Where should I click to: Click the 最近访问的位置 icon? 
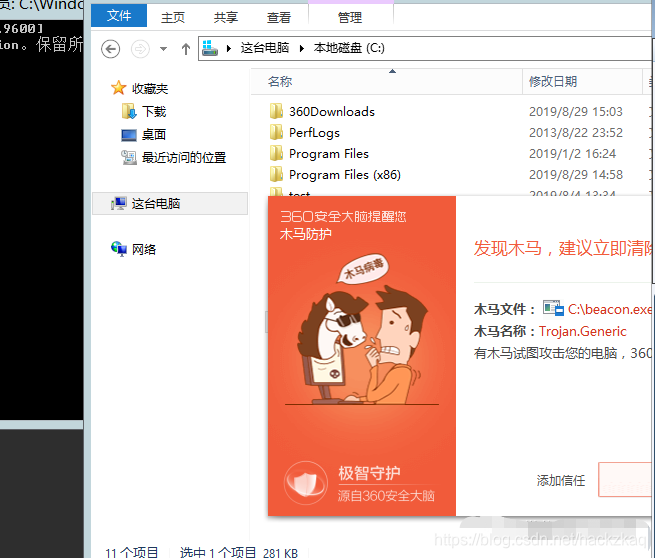[x=129, y=157]
